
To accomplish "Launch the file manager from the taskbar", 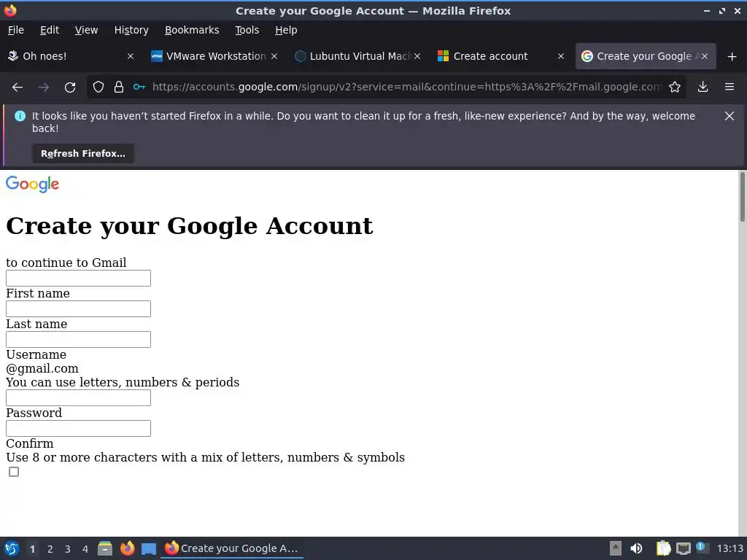I will (105, 548).
